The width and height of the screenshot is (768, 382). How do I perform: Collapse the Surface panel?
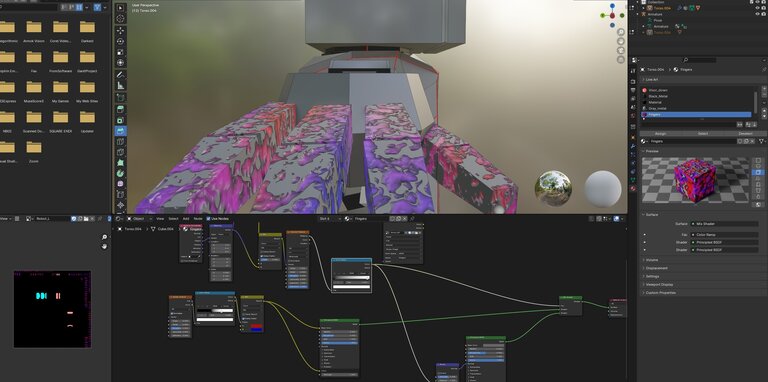tap(703, 215)
